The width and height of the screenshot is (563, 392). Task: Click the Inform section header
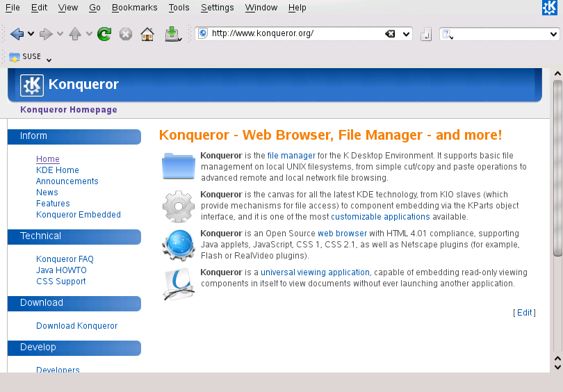tap(74, 136)
